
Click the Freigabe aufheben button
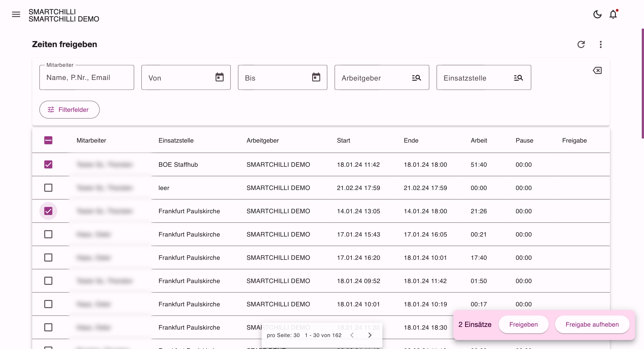coord(592,325)
